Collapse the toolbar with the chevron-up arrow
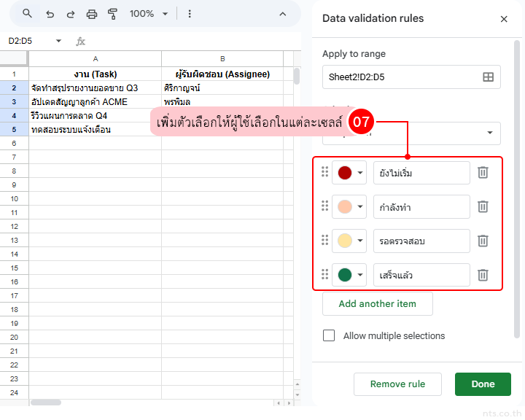The height and width of the screenshot is (420, 525). [283, 14]
